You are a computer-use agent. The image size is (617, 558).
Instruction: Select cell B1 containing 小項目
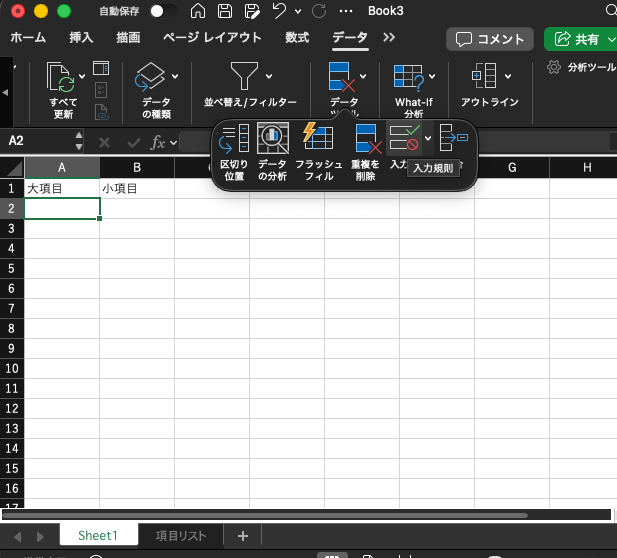tap(137, 188)
